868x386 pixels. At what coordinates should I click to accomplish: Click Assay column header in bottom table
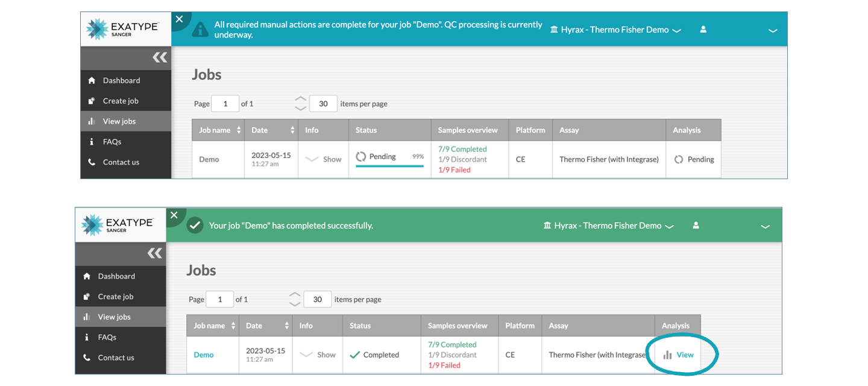point(598,326)
